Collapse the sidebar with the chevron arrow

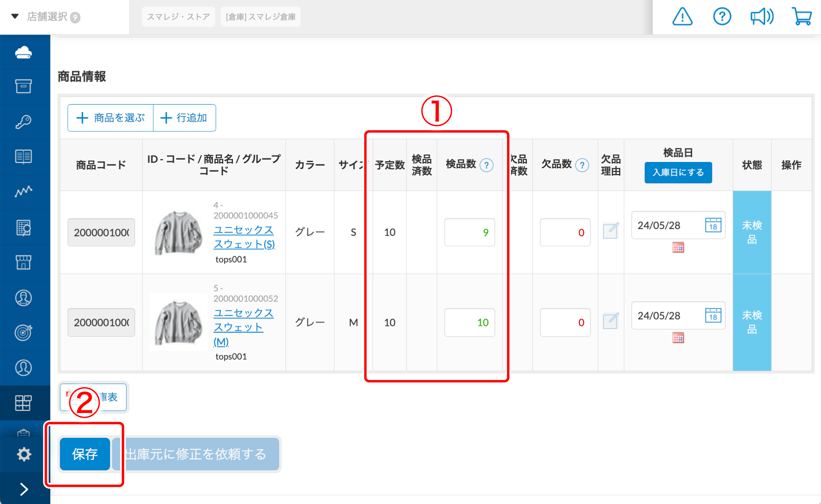tap(24, 488)
